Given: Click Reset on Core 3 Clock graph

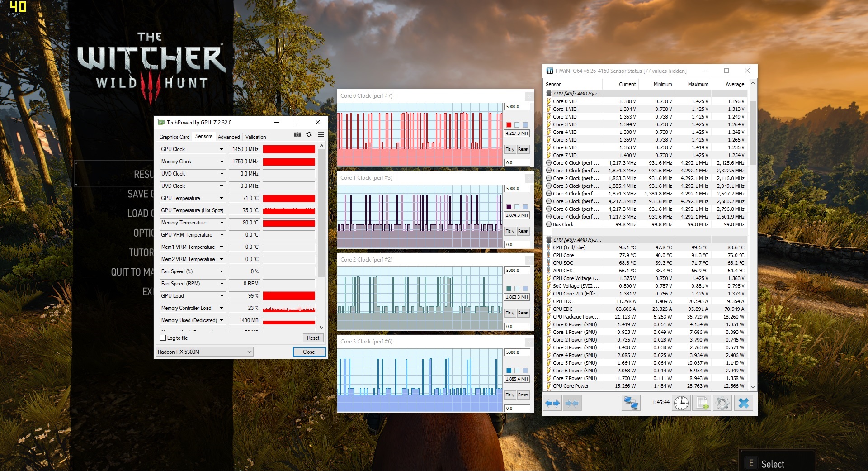Looking at the screenshot, I should point(523,395).
